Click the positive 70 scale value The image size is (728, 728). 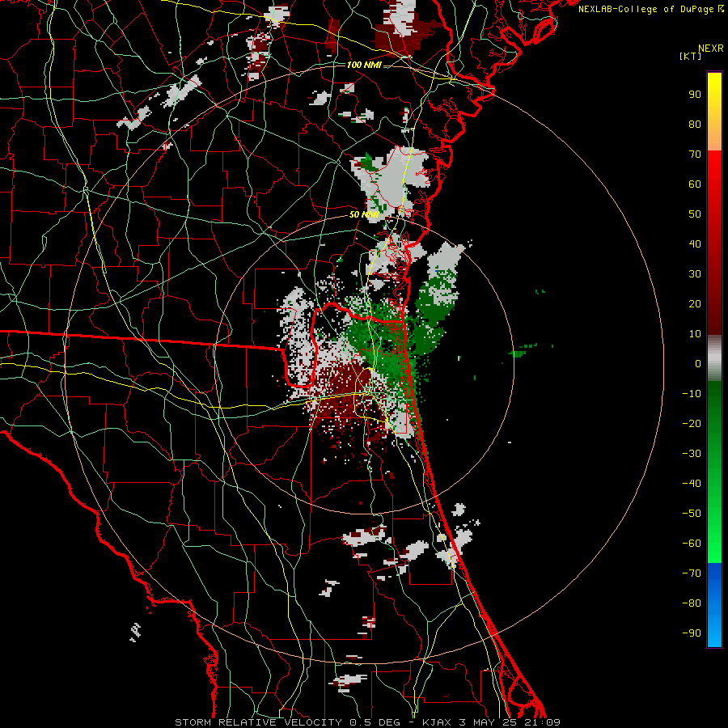(695, 154)
